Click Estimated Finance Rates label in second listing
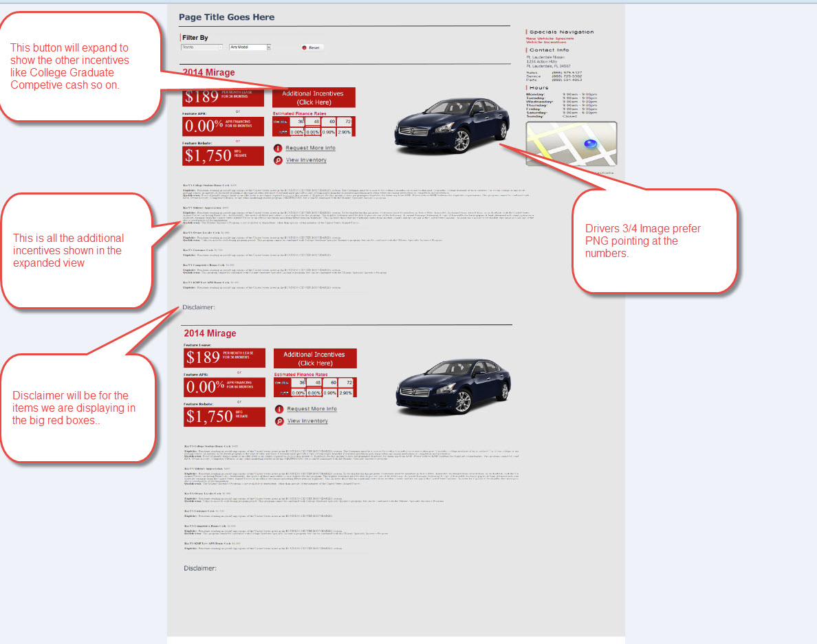Image resolution: width=817 pixels, height=644 pixels. coord(301,374)
